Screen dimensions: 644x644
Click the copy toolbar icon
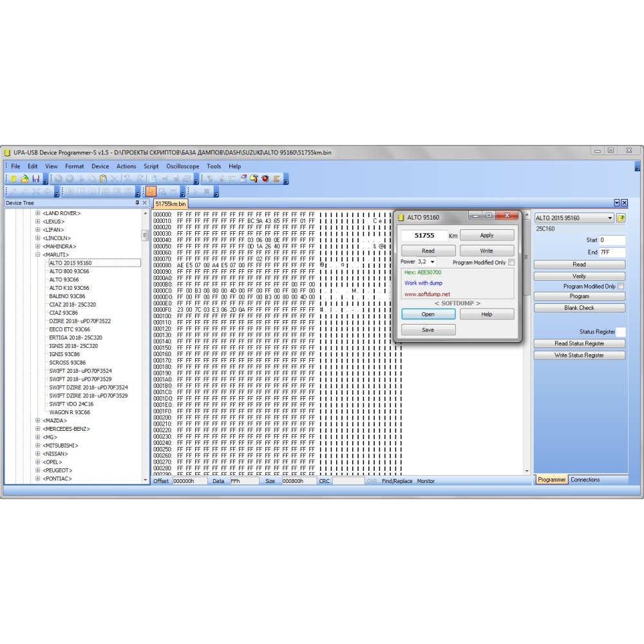click(92, 178)
